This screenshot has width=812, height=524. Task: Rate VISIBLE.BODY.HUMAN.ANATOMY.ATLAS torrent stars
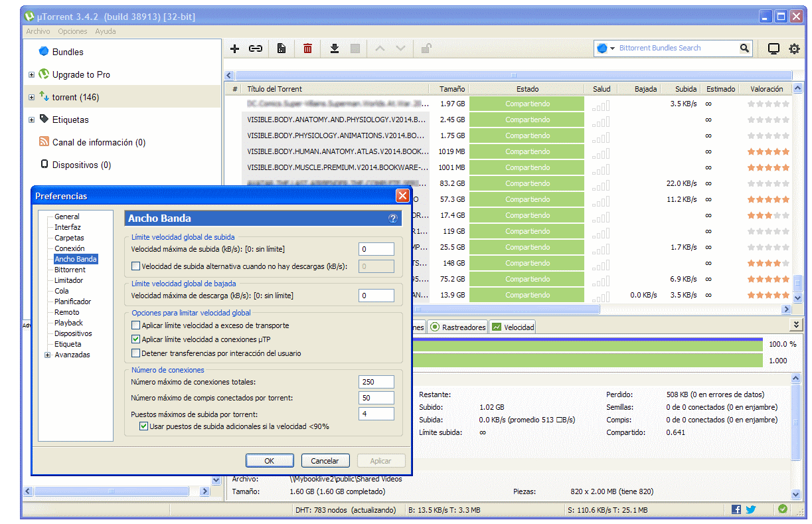768,151
